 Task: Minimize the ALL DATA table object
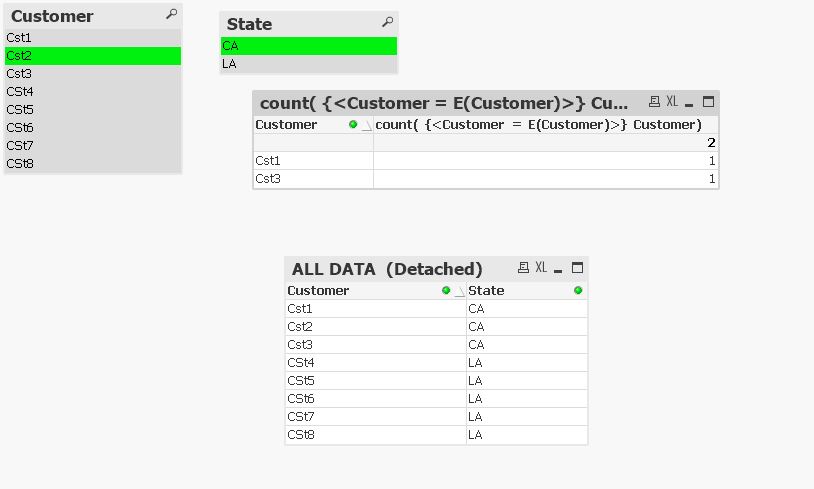tap(558, 268)
